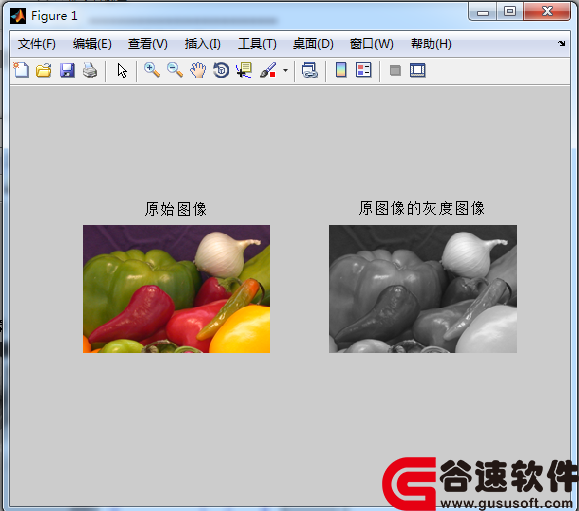
Task: Show Plot Tools and dock figure
Action: [418, 70]
